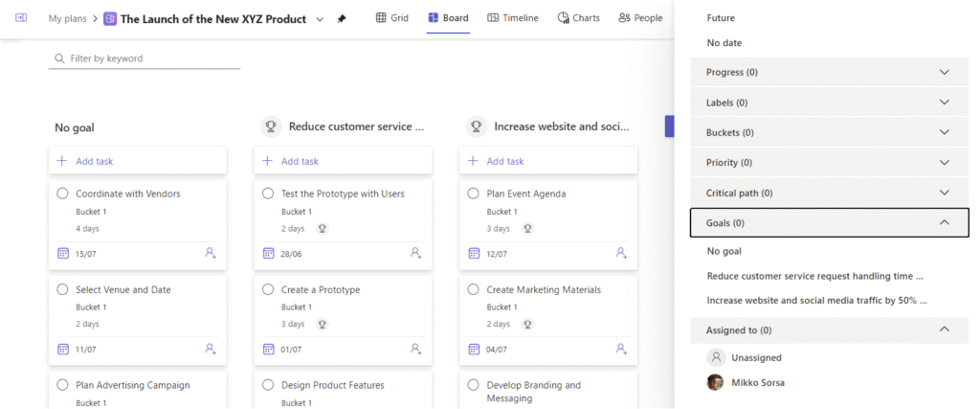Click trophy icon of Reduce customer service column
980x409 pixels.
point(271,127)
